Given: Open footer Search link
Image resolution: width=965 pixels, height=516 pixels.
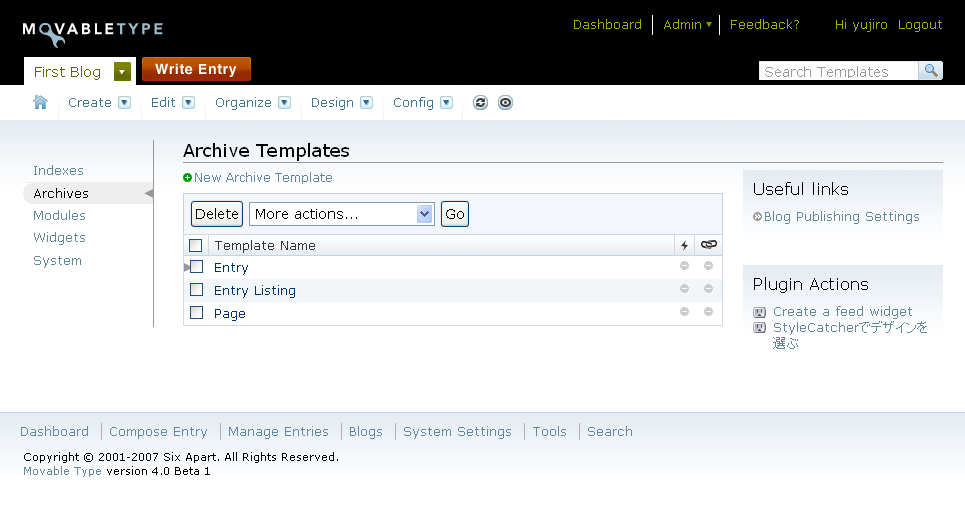Looking at the screenshot, I should (610, 432).
